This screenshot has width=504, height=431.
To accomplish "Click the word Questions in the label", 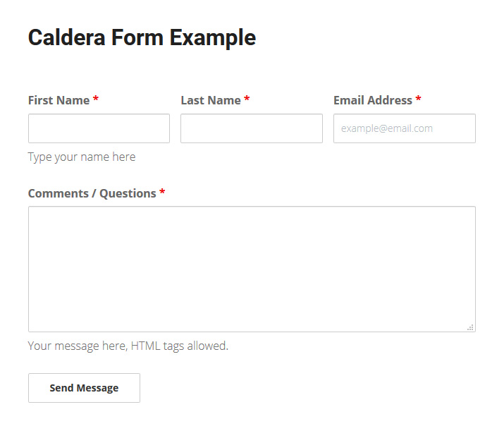I will coord(128,193).
